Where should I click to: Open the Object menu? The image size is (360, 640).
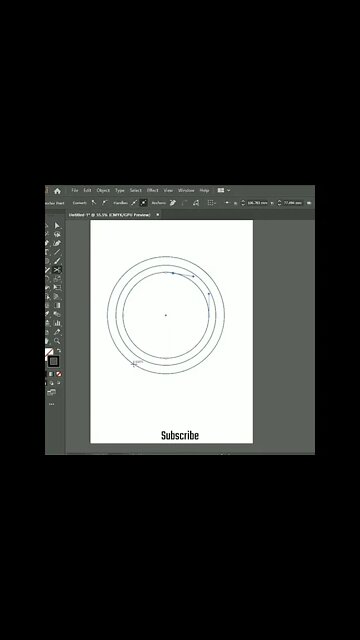pyautogui.click(x=103, y=190)
